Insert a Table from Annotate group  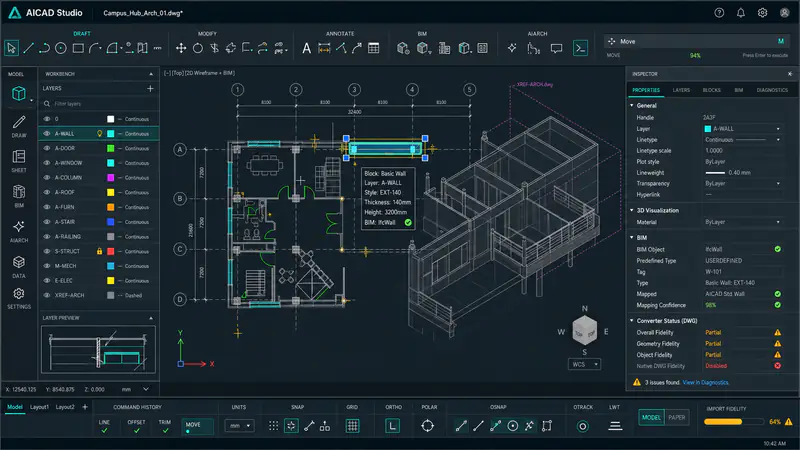click(373, 48)
